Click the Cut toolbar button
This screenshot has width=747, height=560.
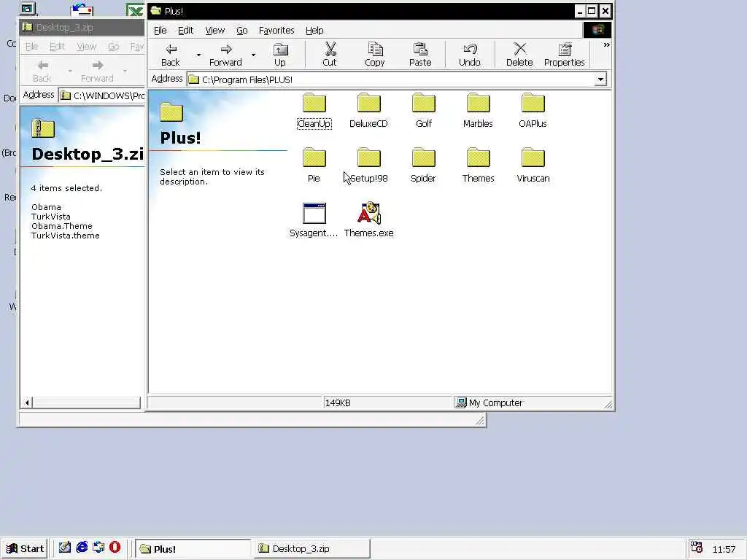point(330,55)
